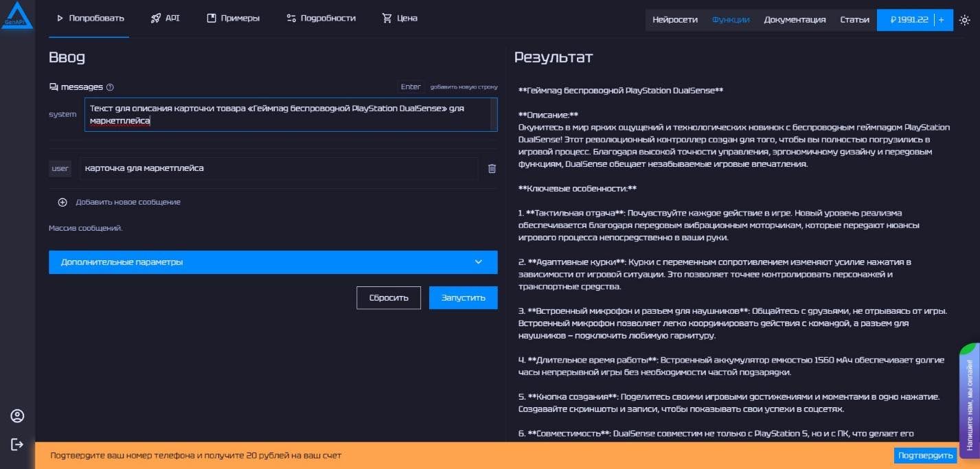The width and height of the screenshot is (980, 469).
Task: Open Статьи in top navigation
Action: [x=854, y=20]
